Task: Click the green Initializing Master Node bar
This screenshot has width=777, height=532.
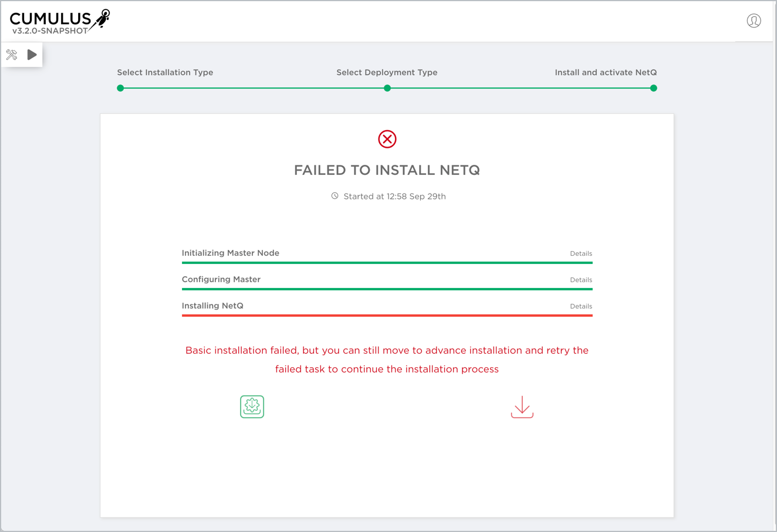Action: point(387,263)
